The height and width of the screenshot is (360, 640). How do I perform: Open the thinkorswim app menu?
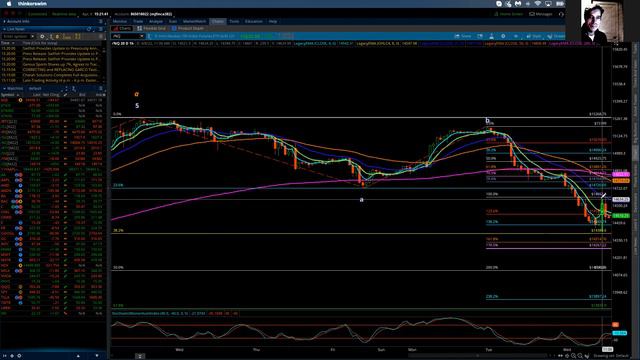[x=32, y=4]
